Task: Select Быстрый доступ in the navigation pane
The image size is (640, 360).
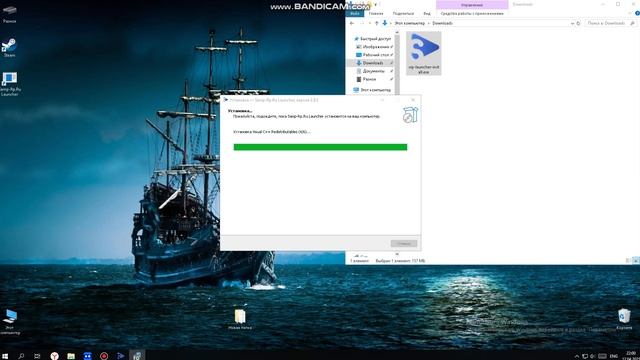Action: (x=373, y=39)
